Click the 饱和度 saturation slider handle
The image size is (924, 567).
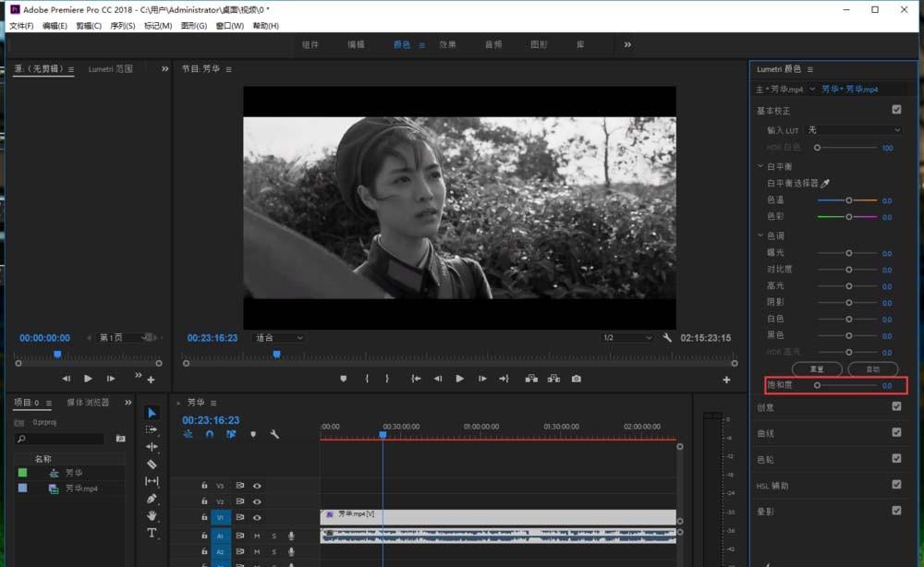pos(818,386)
